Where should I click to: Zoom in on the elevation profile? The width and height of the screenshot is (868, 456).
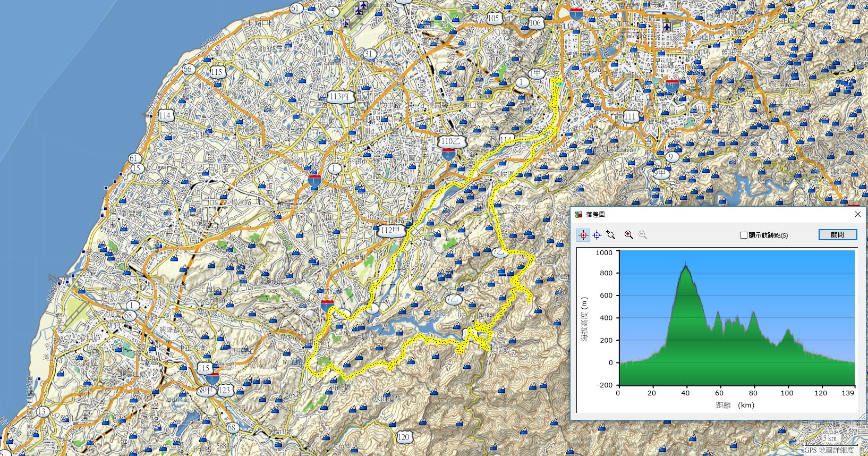[x=629, y=235]
